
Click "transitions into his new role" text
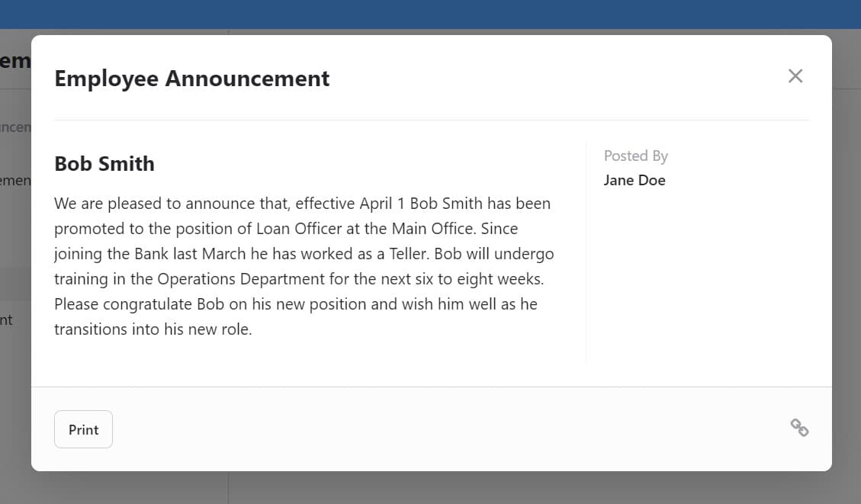click(x=153, y=329)
